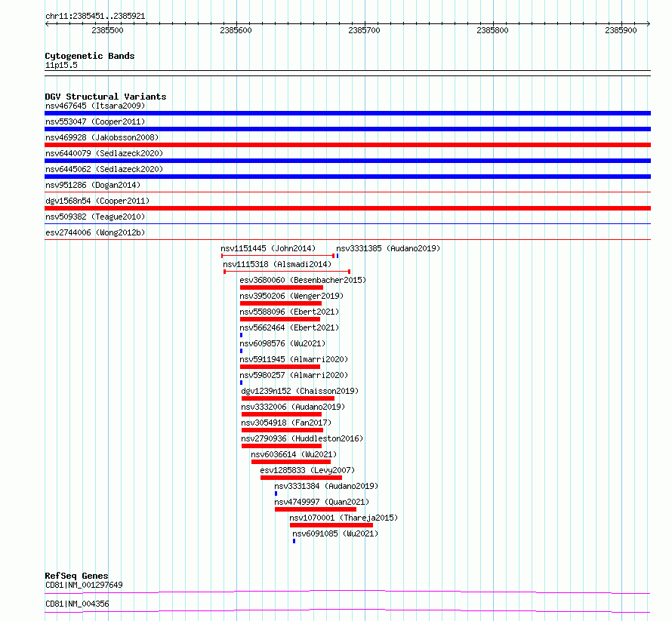Click the nsv467645 (Itsara2009) blue variant bar
Screen dimensions: 672x621
(x=347, y=113)
